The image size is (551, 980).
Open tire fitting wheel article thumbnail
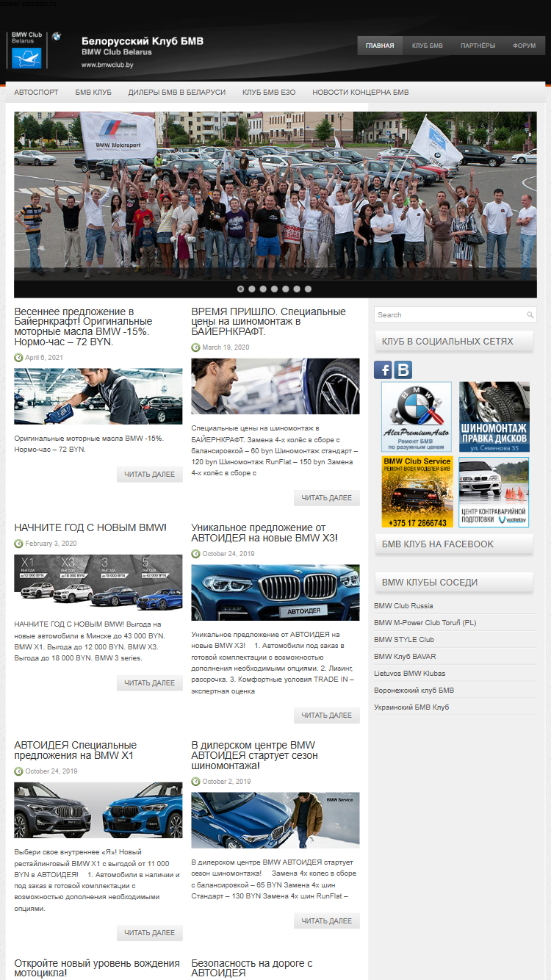(275, 386)
